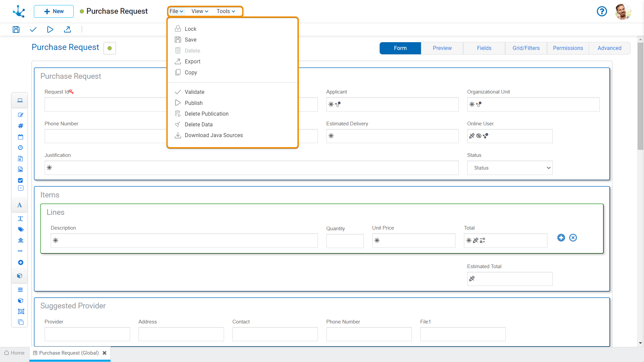644x362 pixels.
Task: Select Delete Publication menu entry
Action: [x=206, y=114]
